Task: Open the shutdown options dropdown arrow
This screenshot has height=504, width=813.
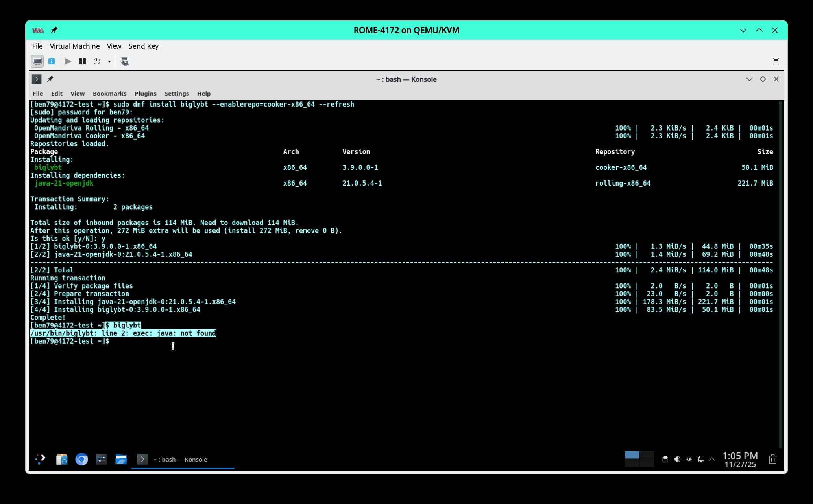Action: 109,61
